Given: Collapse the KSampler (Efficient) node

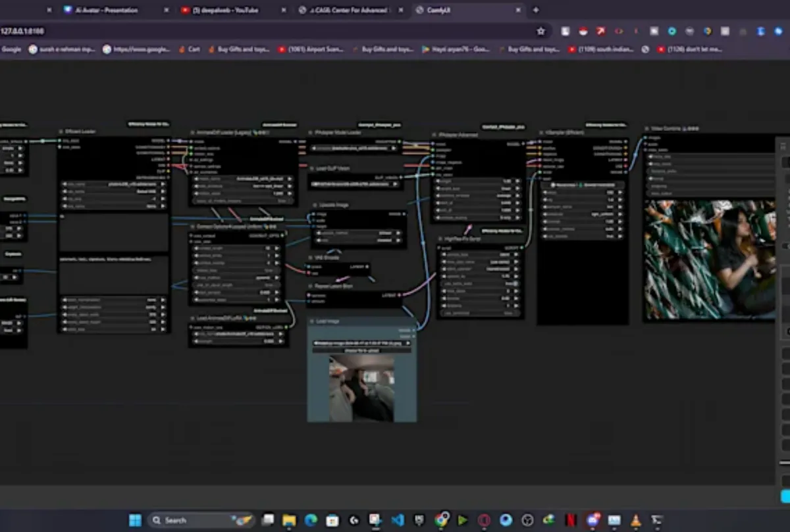Looking at the screenshot, I should coord(542,132).
